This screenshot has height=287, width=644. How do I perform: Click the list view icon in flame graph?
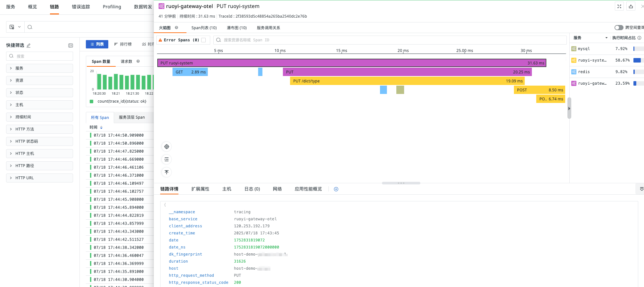point(167,159)
